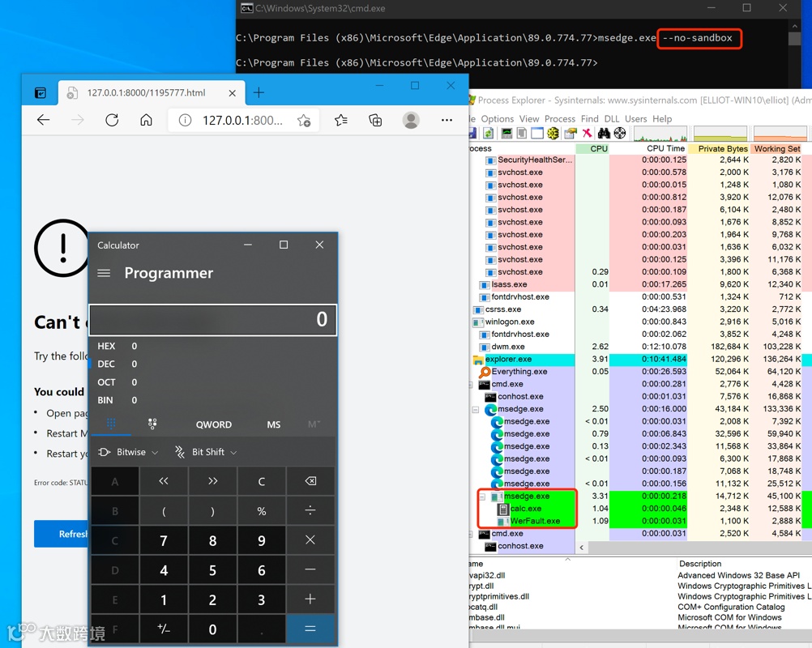Collapse parent msedge.exe process tree
812x648 pixels.
476,409
